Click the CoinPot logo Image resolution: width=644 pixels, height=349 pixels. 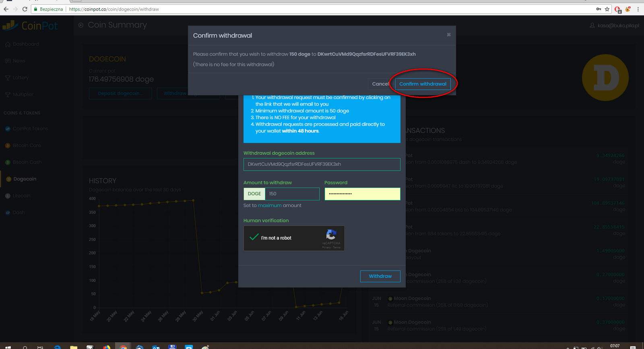30,25
